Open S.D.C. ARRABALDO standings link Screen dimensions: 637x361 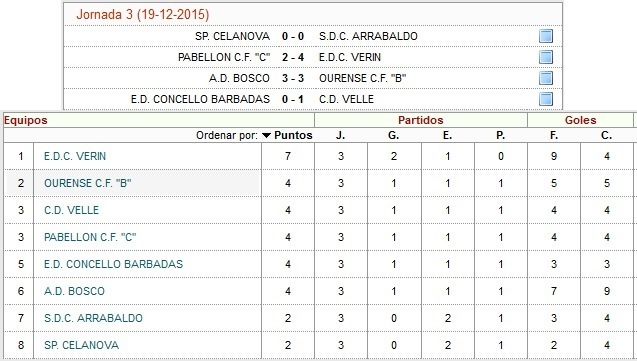click(x=93, y=318)
